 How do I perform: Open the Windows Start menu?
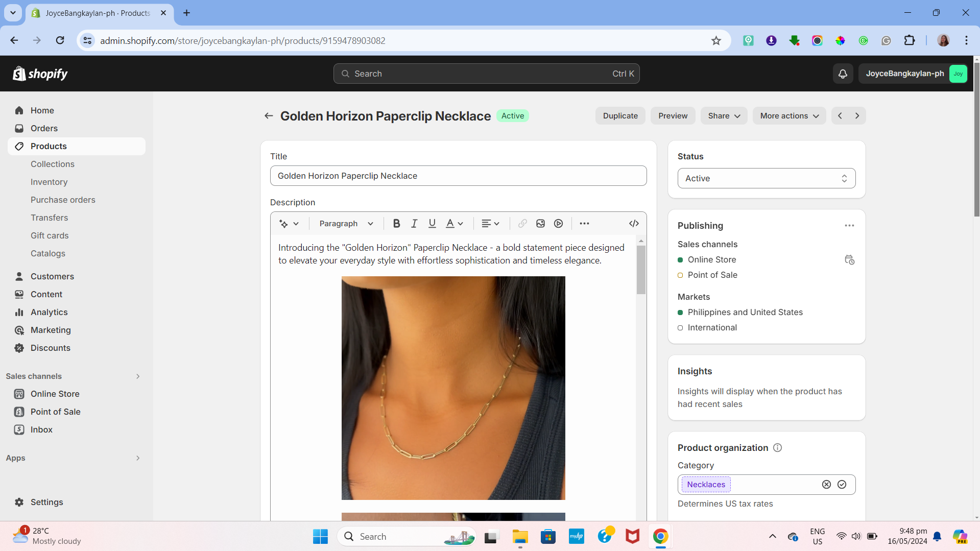click(x=320, y=536)
